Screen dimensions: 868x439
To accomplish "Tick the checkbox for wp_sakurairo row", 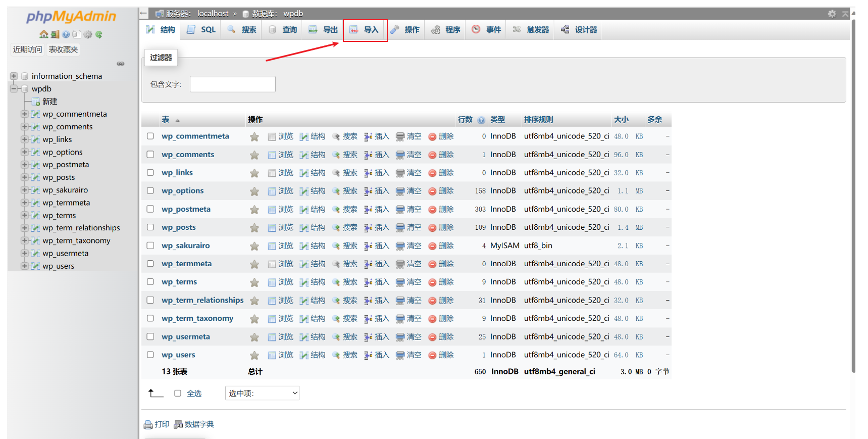I will point(150,246).
